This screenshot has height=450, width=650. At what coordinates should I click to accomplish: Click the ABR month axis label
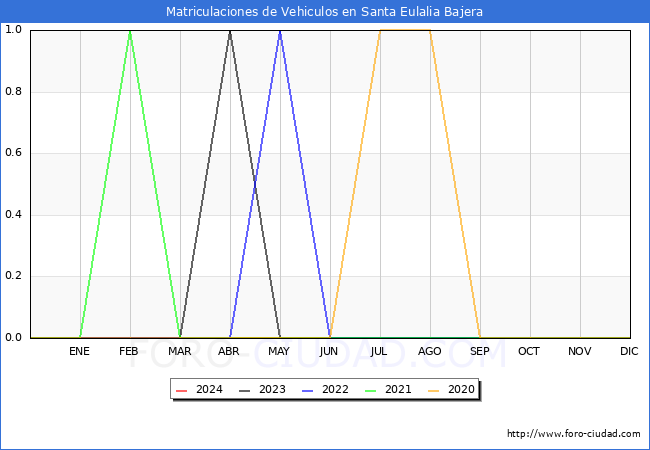pos(229,351)
